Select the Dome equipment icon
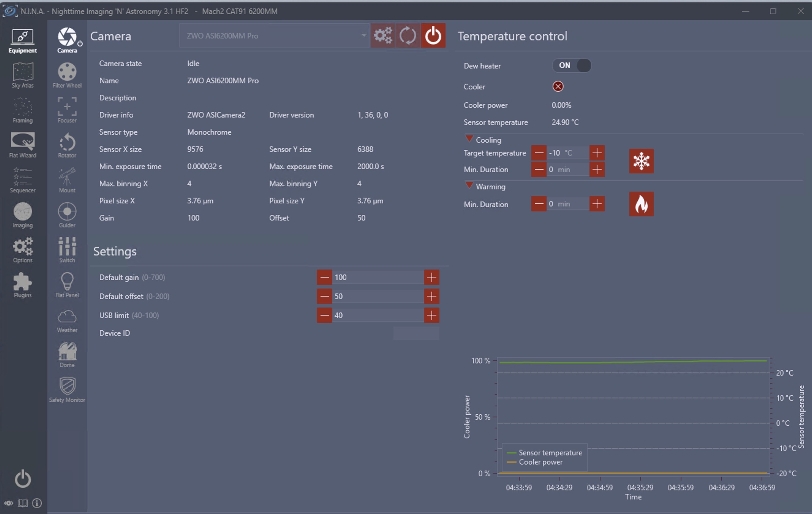 pos(67,355)
